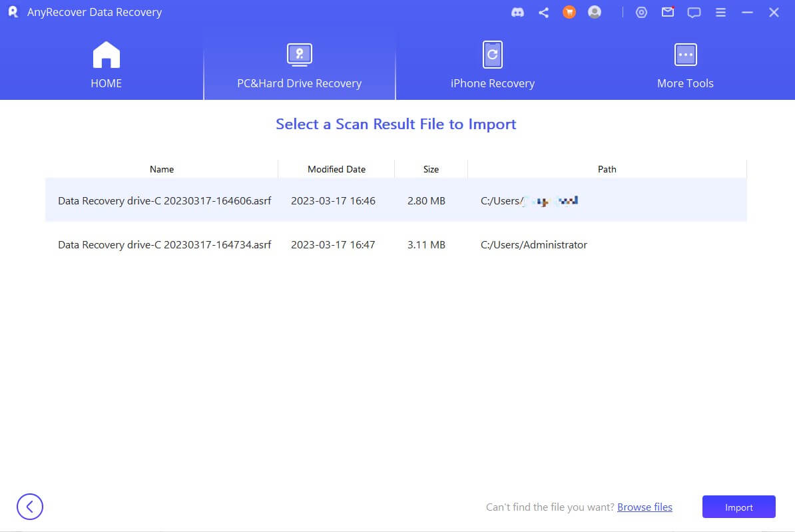Viewport: 795px width, 532px height.
Task: Open settings hexagon icon
Action: coord(641,13)
